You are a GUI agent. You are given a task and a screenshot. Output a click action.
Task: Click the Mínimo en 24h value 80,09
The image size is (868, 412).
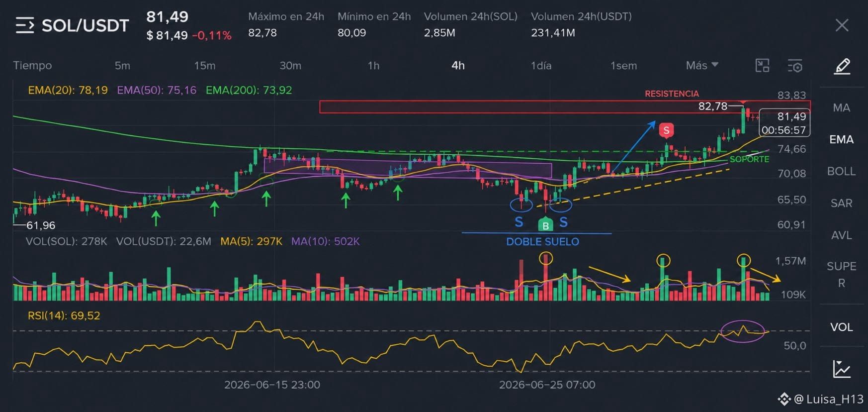[352, 33]
